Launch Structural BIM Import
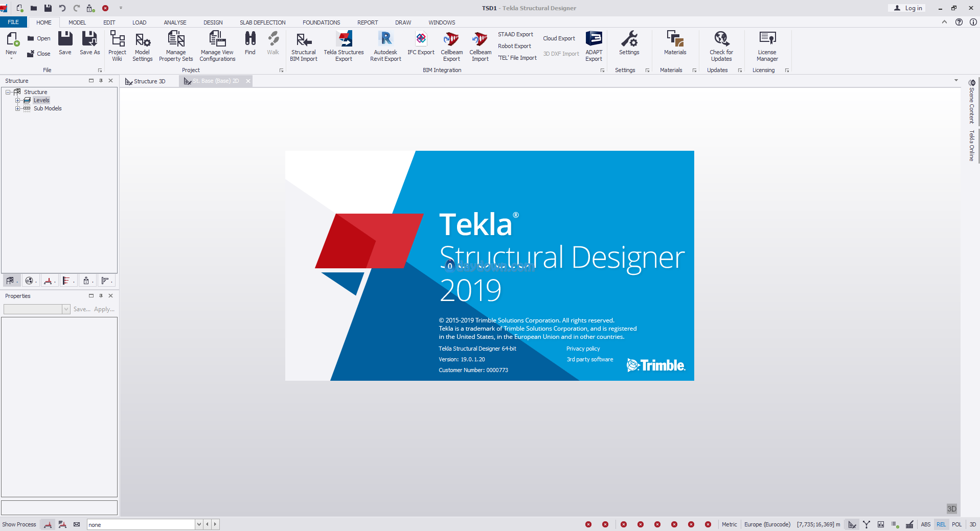The image size is (980, 531). pos(304,45)
